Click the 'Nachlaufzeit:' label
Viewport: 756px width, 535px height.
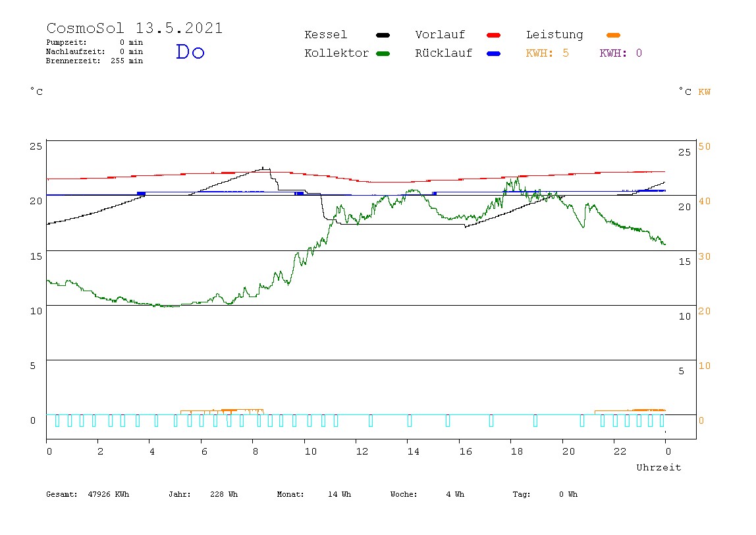coord(75,51)
